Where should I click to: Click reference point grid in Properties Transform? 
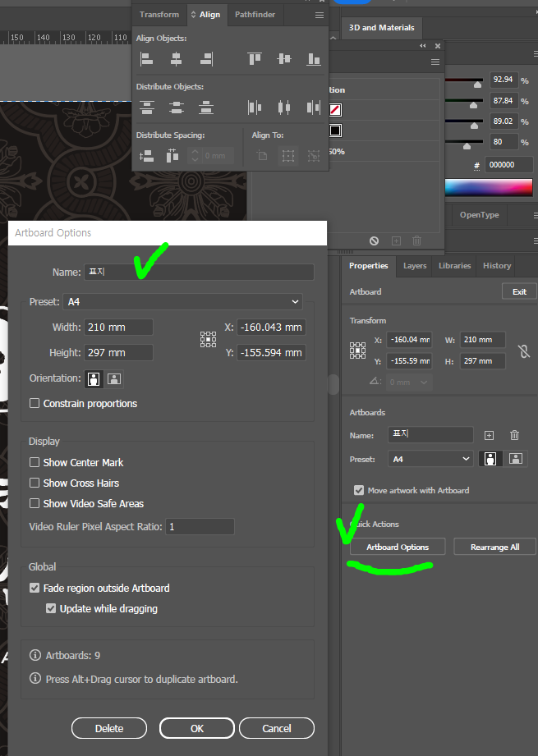click(x=357, y=350)
